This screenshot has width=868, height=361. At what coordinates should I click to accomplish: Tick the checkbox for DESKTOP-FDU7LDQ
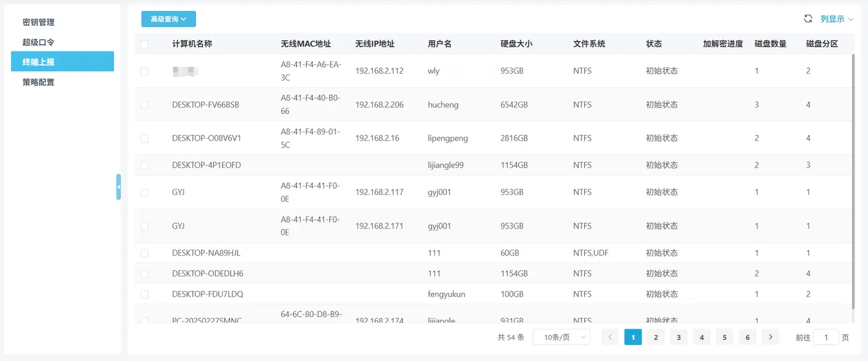click(x=144, y=294)
